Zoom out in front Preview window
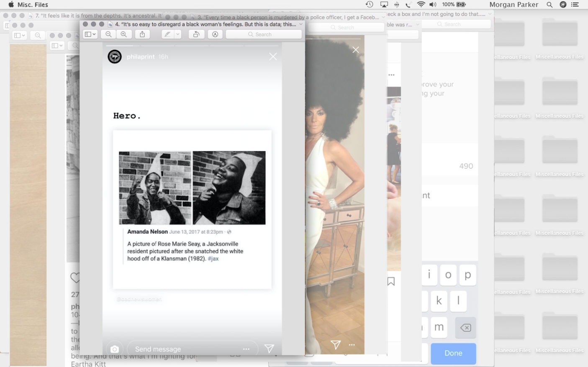Screen dimensions: 588x367 (109, 34)
